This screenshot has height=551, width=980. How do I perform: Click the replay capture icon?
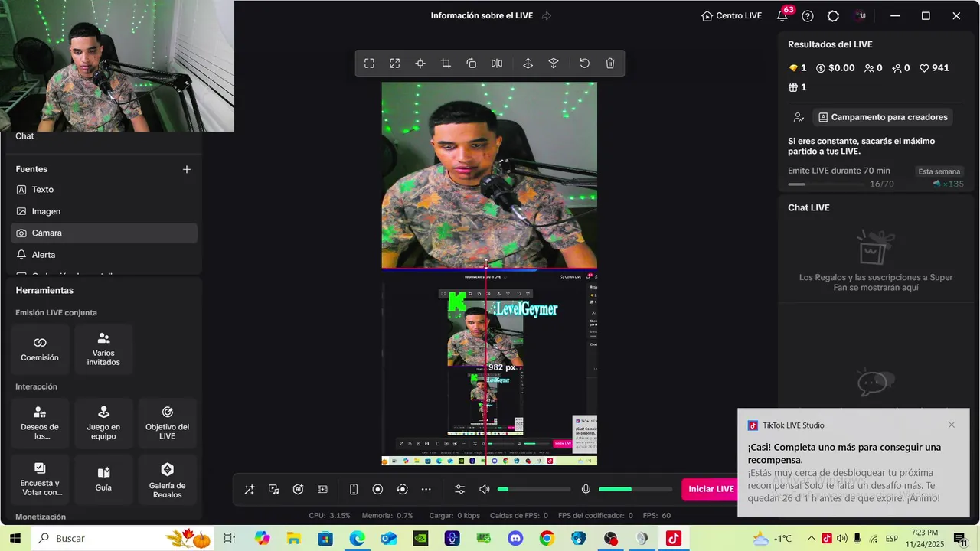[x=402, y=489]
